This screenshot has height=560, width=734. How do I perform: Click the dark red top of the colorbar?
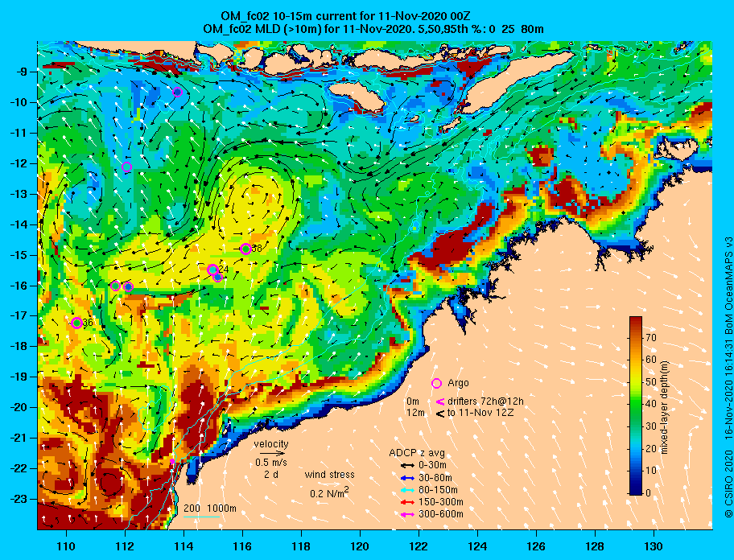(x=636, y=320)
